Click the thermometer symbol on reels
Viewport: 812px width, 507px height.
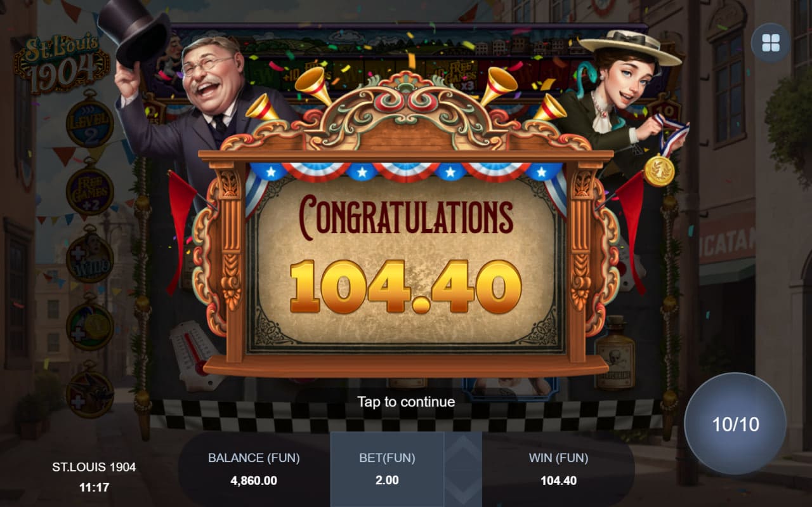pyautogui.click(x=195, y=355)
